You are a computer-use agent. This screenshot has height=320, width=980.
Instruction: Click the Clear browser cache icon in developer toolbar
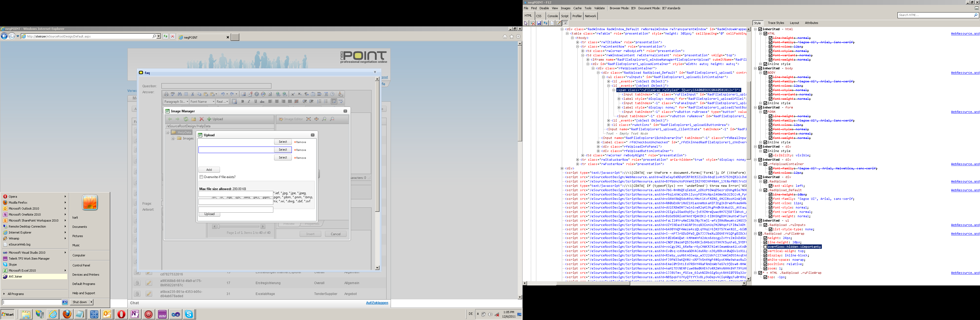point(533,23)
